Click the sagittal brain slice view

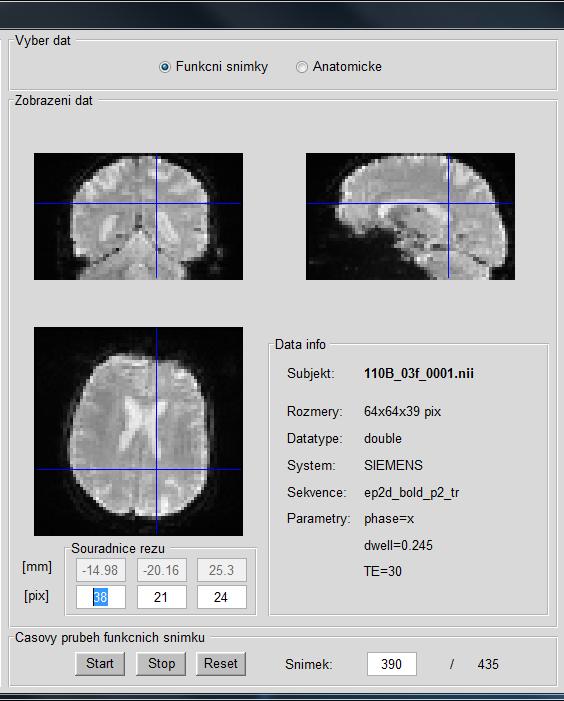410,216
